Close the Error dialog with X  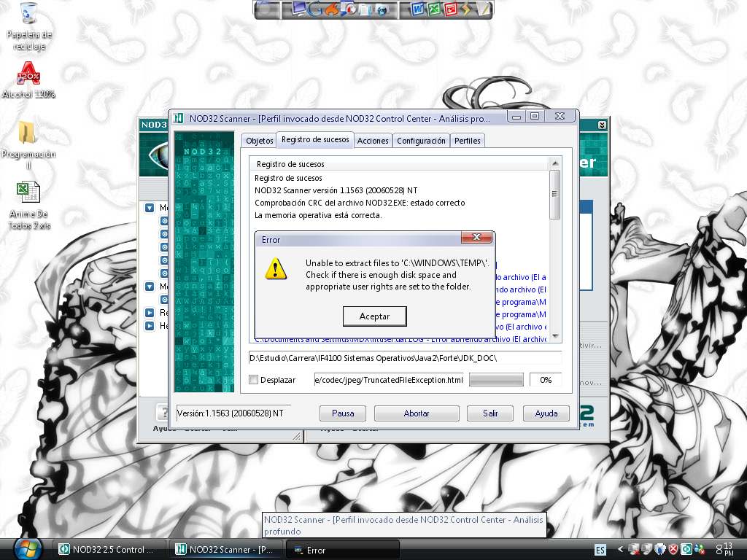pos(476,237)
